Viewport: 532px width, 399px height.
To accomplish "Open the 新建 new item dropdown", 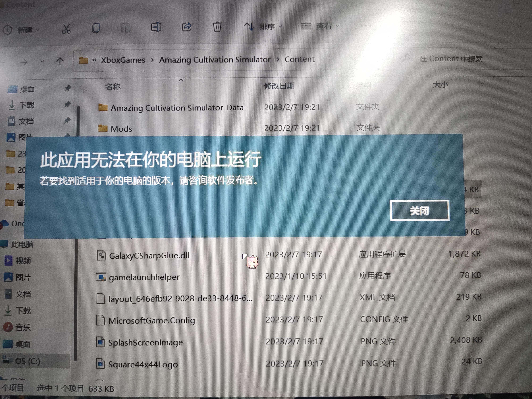I will (21, 30).
